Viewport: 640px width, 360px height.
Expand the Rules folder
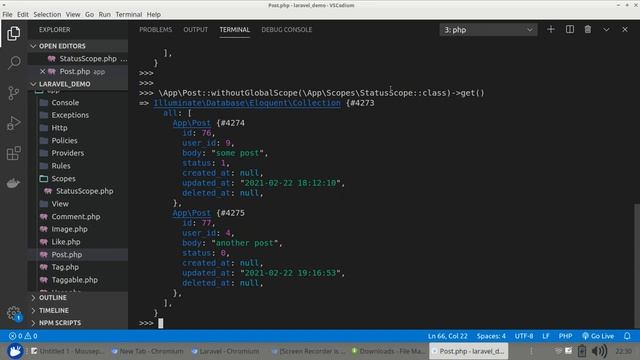tap(61, 166)
